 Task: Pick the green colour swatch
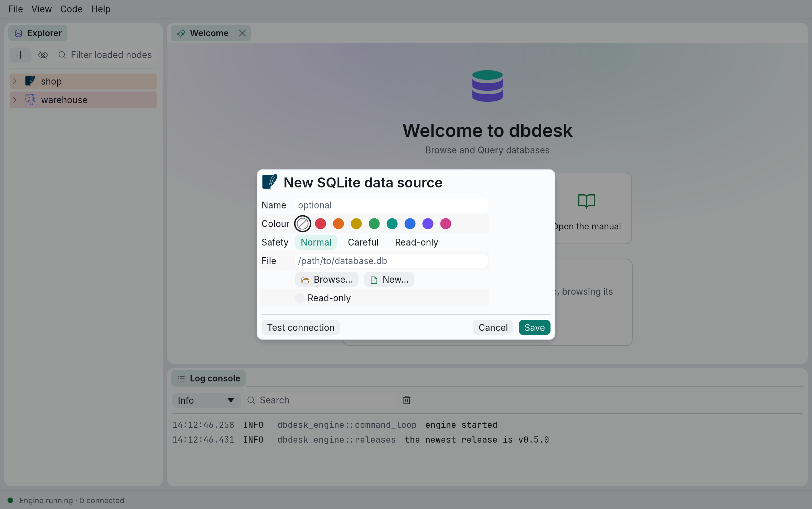click(374, 224)
